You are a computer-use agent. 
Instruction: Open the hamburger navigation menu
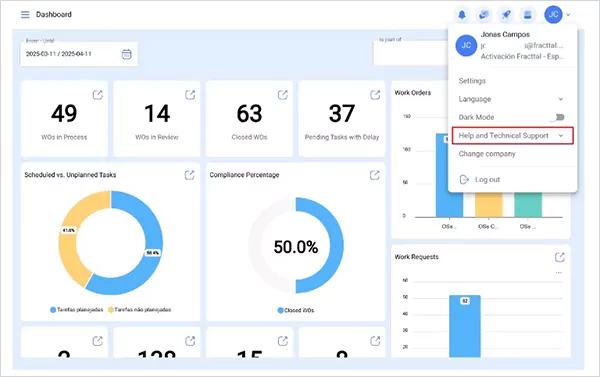(25, 15)
